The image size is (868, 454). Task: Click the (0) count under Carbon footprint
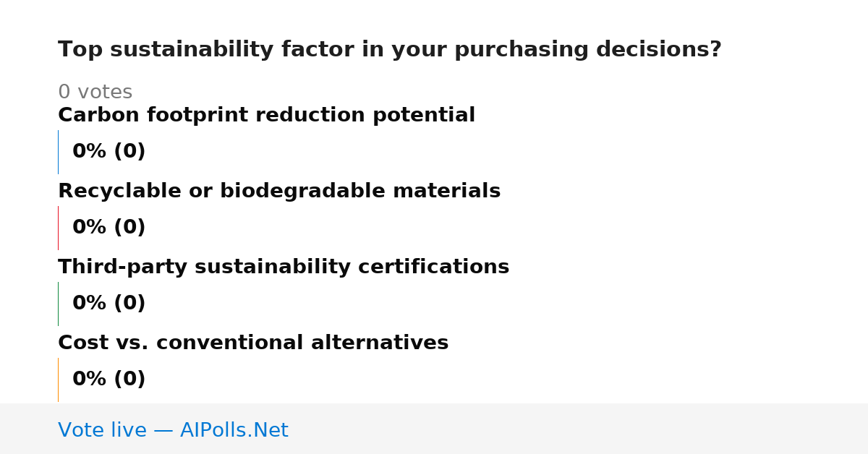pyautogui.click(x=130, y=152)
